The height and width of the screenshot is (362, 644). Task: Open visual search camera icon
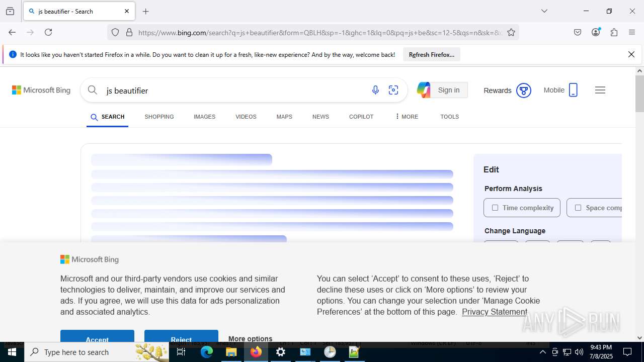393,90
